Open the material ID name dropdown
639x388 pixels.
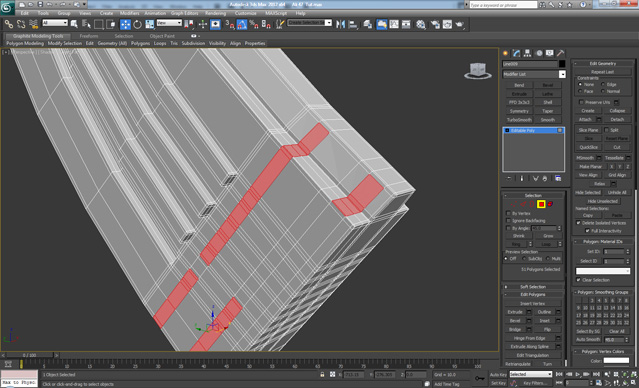point(603,271)
